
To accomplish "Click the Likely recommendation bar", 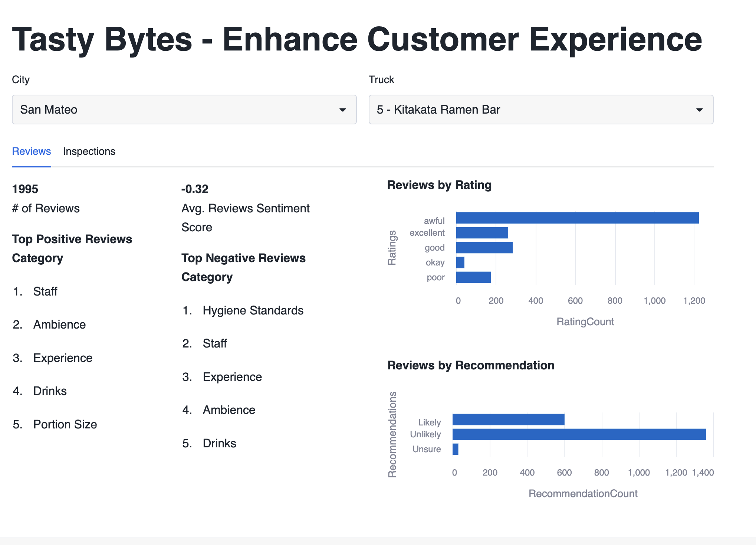I will click(x=508, y=420).
